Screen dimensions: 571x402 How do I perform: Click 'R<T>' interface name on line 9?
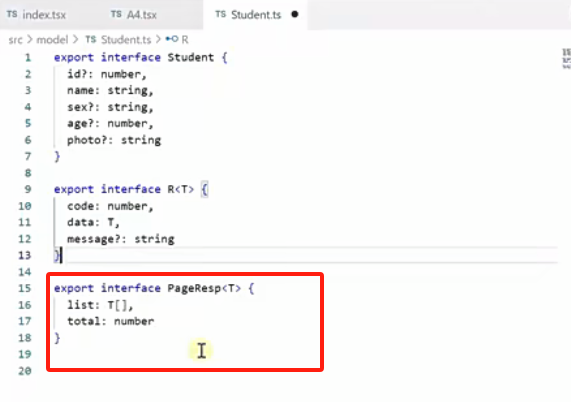click(181, 189)
